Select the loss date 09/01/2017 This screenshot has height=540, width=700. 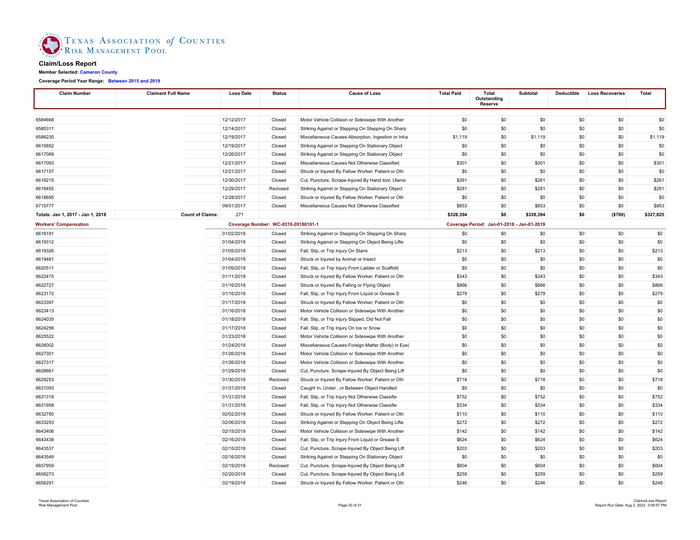(233, 206)
